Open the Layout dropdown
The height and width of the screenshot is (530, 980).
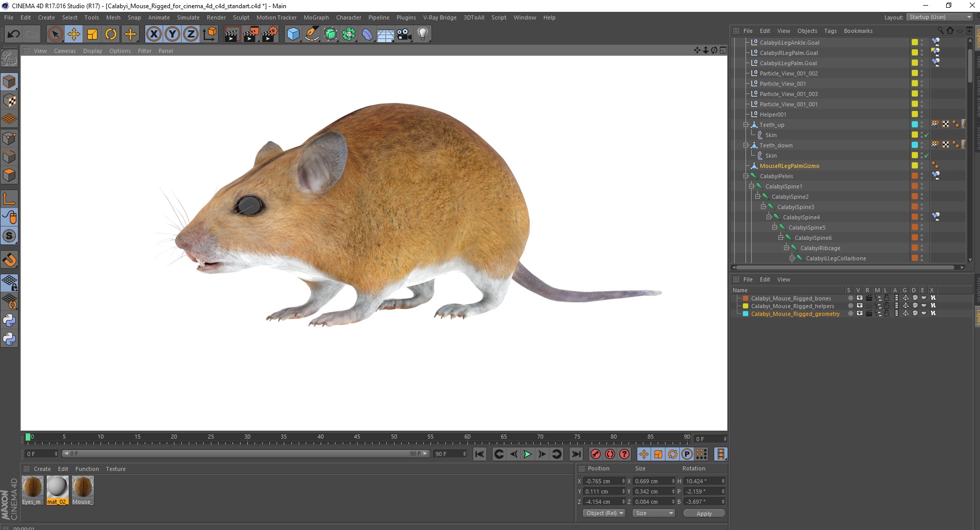click(939, 17)
